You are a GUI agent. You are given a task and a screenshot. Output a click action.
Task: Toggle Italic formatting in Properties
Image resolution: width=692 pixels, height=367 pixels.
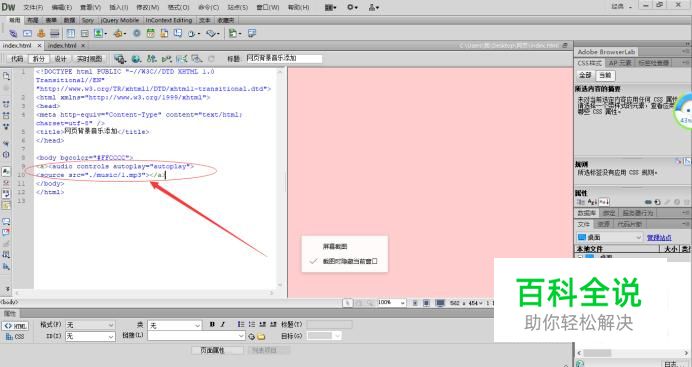coord(223,324)
